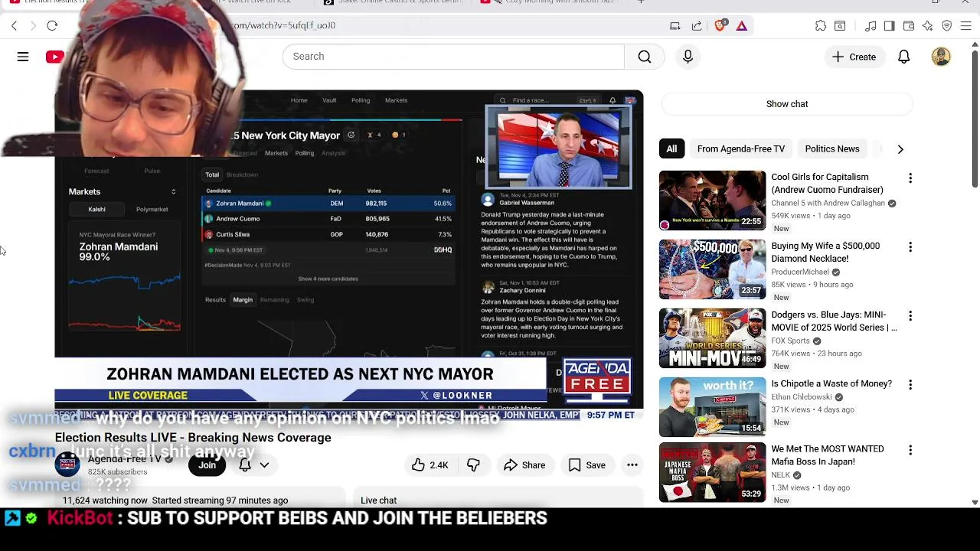Open Brave Rewards triangle icon
The width and height of the screenshot is (980, 551).
(742, 26)
